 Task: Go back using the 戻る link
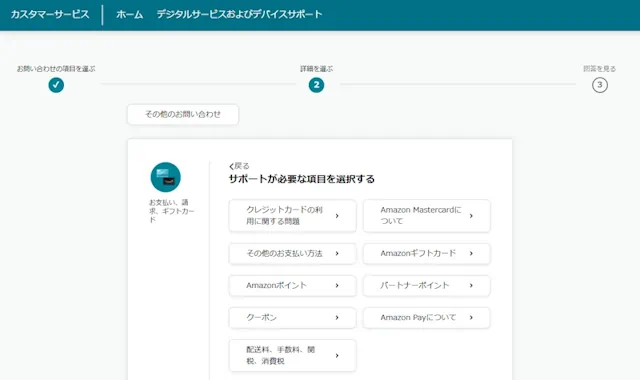[239, 166]
